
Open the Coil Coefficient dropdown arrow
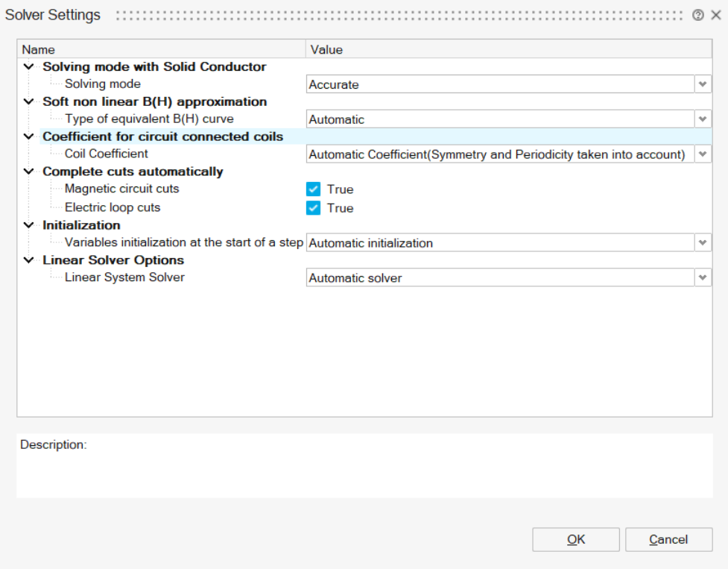coord(703,154)
